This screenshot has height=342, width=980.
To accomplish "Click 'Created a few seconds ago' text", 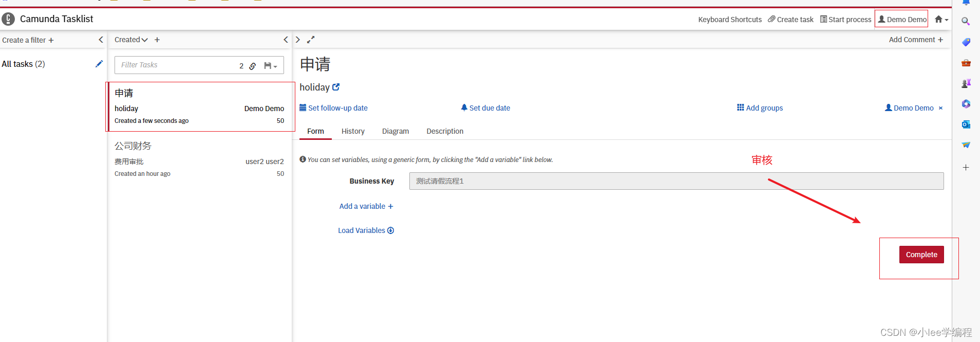I will pos(152,121).
